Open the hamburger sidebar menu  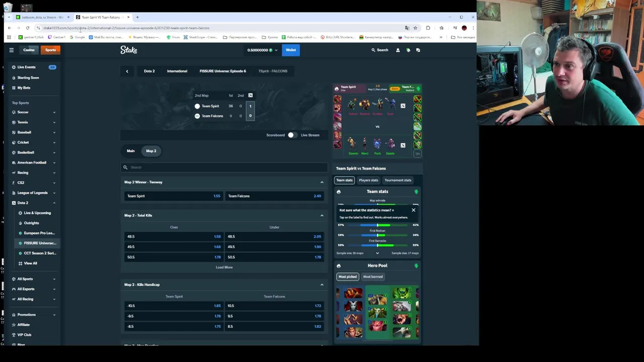pyautogui.click(x=11, y=50)
